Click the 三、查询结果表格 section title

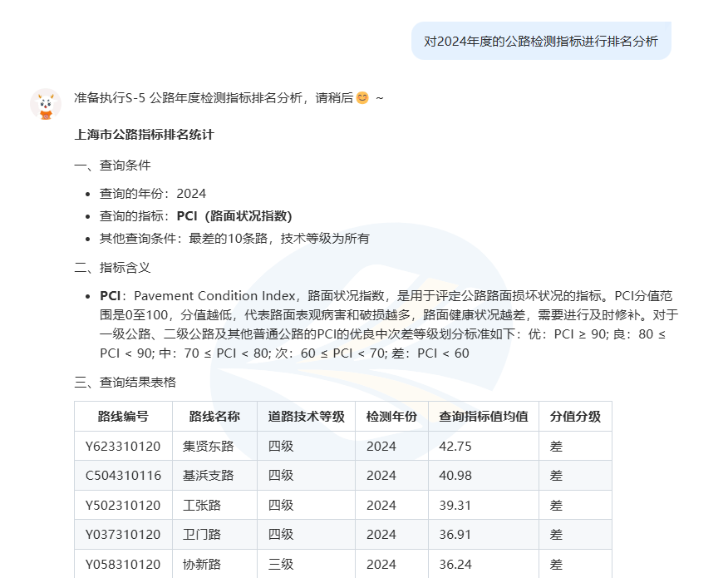point(125,383)
